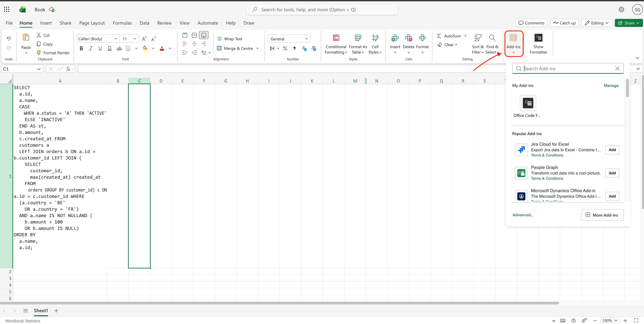Switch to the Formulas tab
The image size is (644, 324).
pos(122,23)
